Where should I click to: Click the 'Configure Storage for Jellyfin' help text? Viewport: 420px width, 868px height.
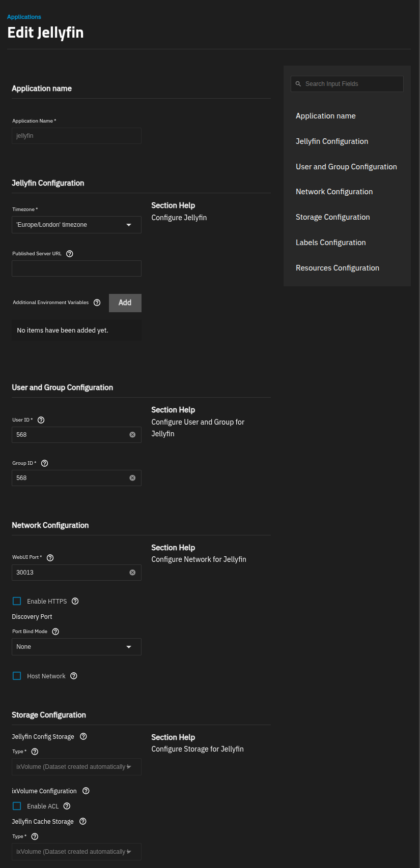click(x=198, y=749)
